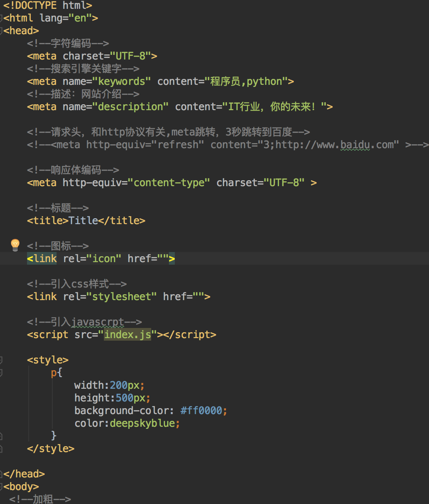Click the opening <style> tag
Image resolution: width=429 pixels, height=504 pixels.
point(48,360)
